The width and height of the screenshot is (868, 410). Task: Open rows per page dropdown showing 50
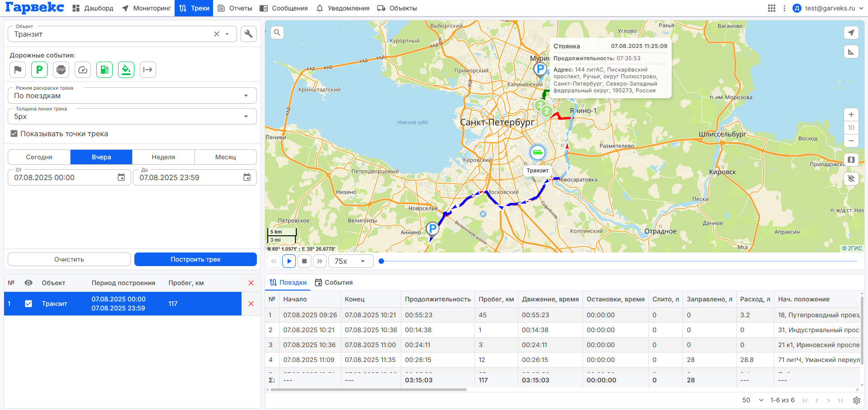coord(753,400)
